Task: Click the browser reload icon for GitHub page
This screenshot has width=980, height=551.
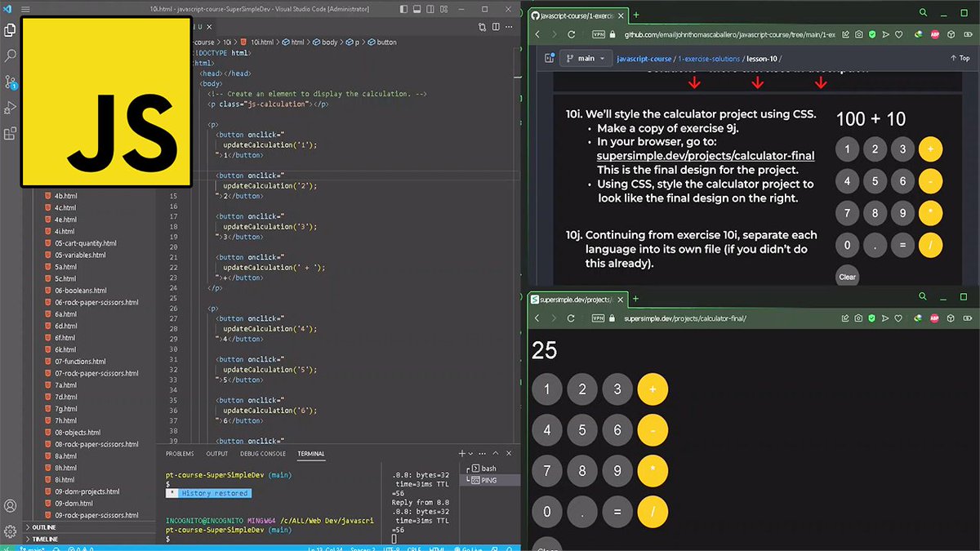Action: pyautogui.click(x=572, y=34)
